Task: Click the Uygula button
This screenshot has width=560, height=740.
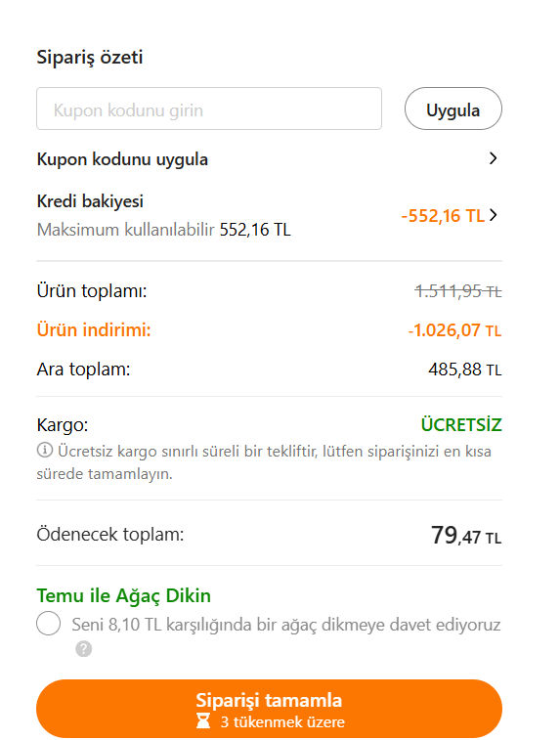Action: 452,109
